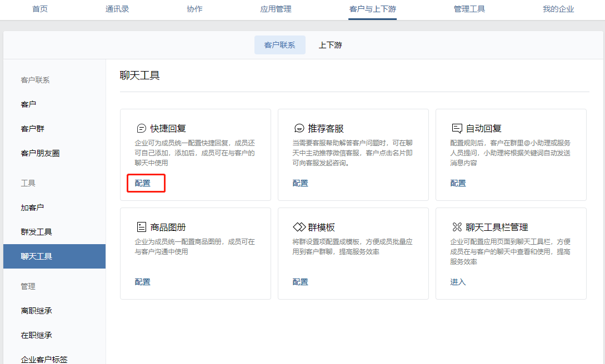Click the 推荐客服 speech icon
This screenshot has width=605, height=364.
pos(300,127)
